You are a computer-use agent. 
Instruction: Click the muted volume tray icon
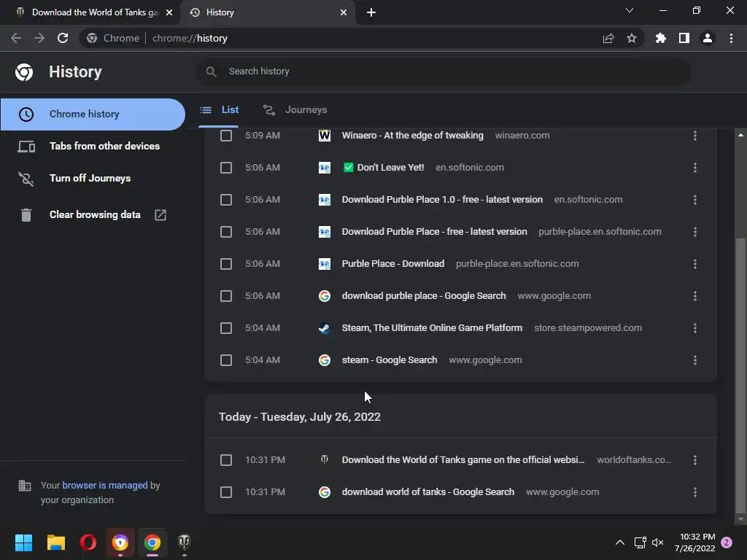(658, 542)
